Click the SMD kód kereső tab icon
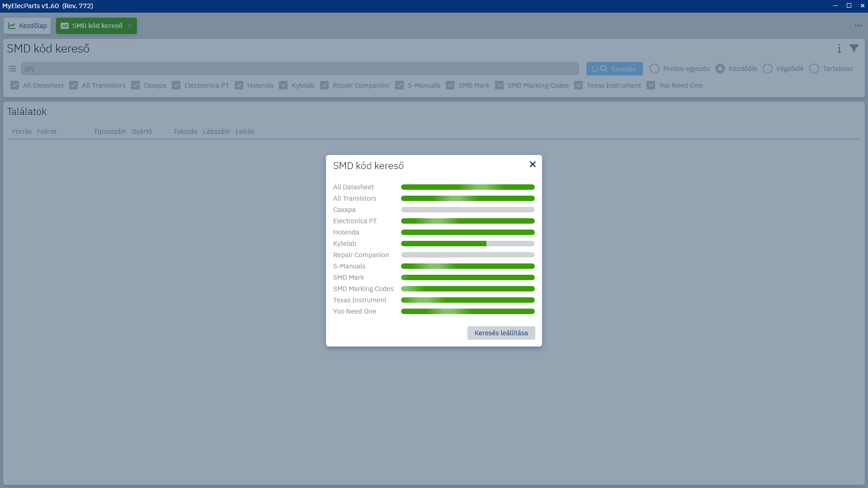Viewport: 868px width, 488px height. (x=65, y=26)
